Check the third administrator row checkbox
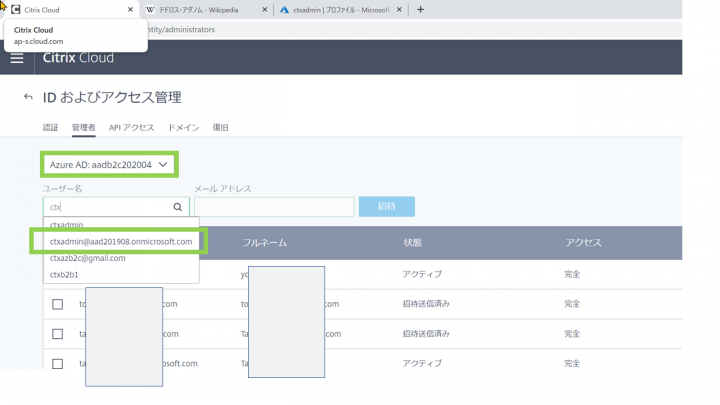This screenshot has width=720, height=405. [58, 334]
